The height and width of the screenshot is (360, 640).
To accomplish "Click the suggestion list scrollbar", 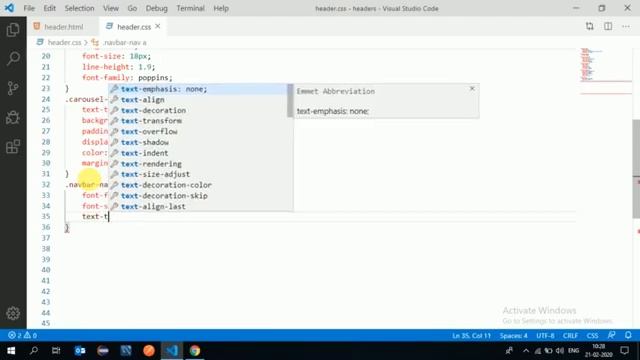I will 290,101.
